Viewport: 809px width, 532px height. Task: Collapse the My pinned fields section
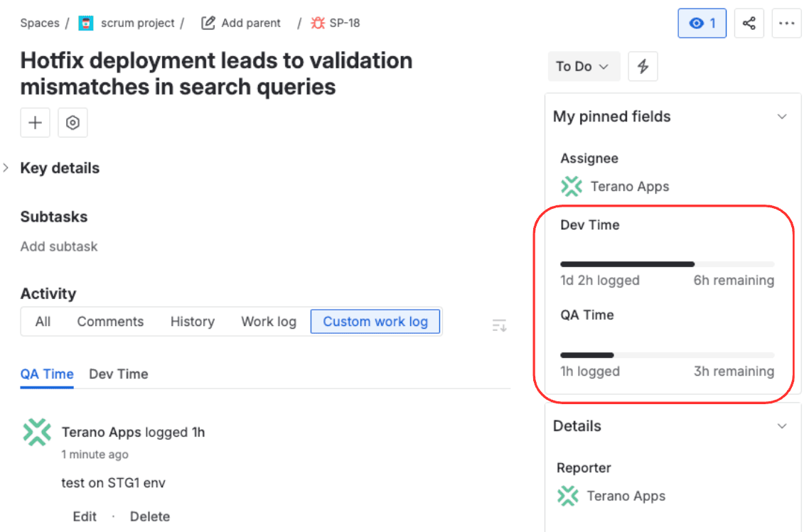(782, 116)
